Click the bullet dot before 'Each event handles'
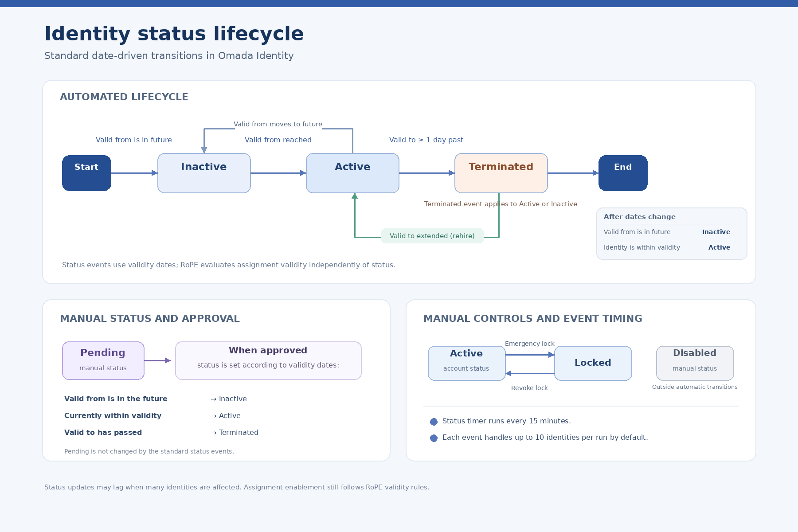The height and width of the screenshot is (532, 798). pyautogui.click(x=434, y=438)
